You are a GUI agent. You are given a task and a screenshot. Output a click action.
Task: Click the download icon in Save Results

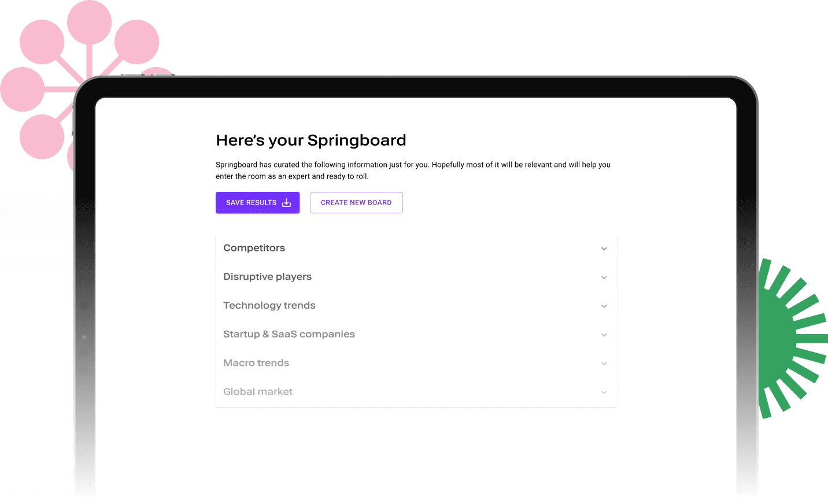coord(286,203)
